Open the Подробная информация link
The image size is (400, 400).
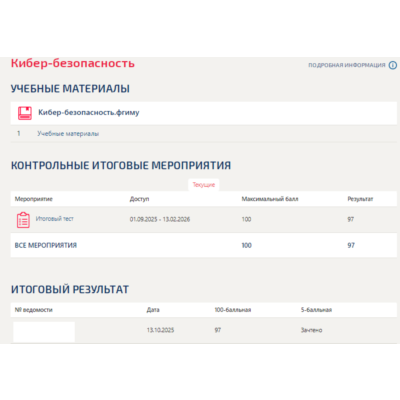point(347,65)
